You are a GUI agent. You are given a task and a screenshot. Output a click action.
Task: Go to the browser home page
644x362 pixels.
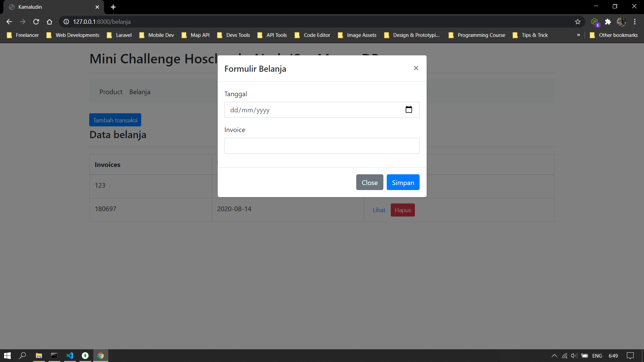pos(50,22)
